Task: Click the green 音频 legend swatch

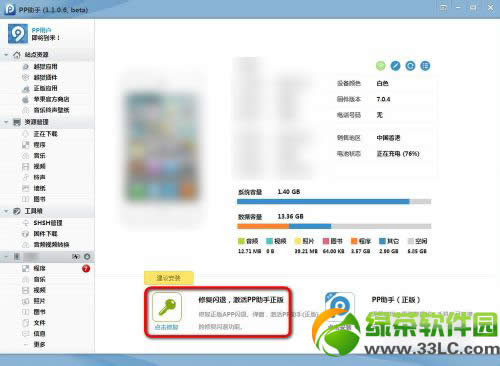Action: tap(241, 241)
